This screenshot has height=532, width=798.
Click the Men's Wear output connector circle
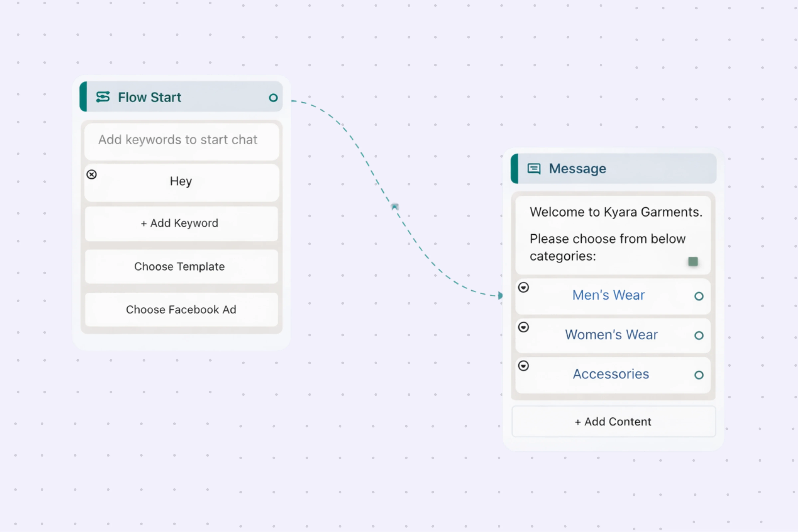[699, 296]
